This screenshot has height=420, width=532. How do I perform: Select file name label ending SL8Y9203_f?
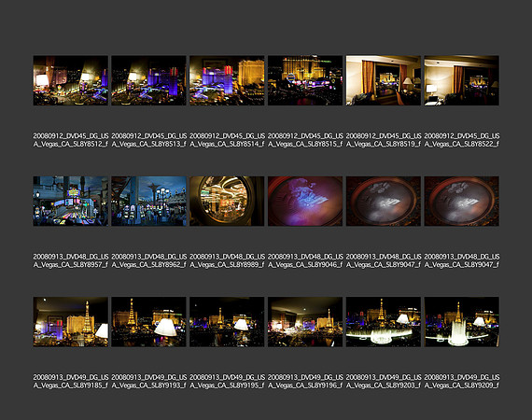384,382
